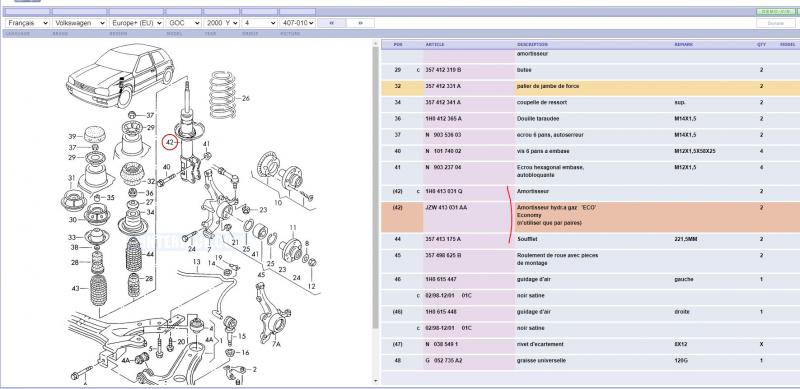Image resolution: width=800 pixels, height=389 pixels.
Task: Click part label 16 in the diagram
Action: (x=245, y=353)
